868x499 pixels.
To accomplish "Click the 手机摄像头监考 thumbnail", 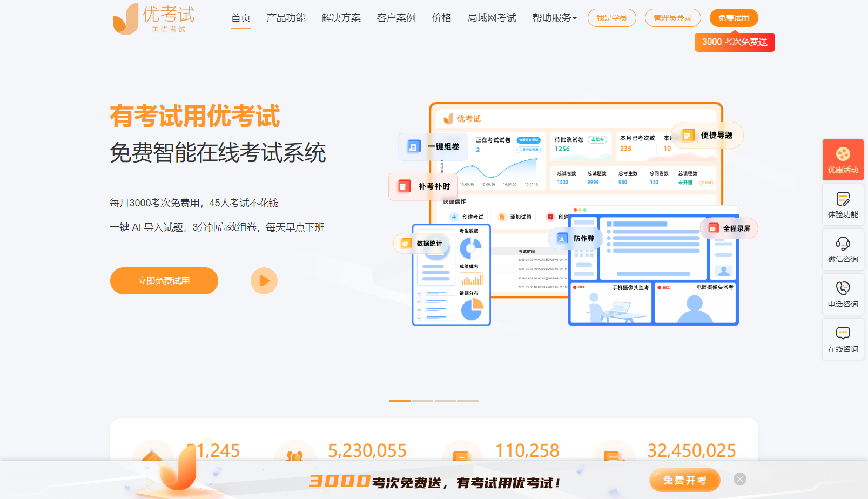I will point(611,303).
